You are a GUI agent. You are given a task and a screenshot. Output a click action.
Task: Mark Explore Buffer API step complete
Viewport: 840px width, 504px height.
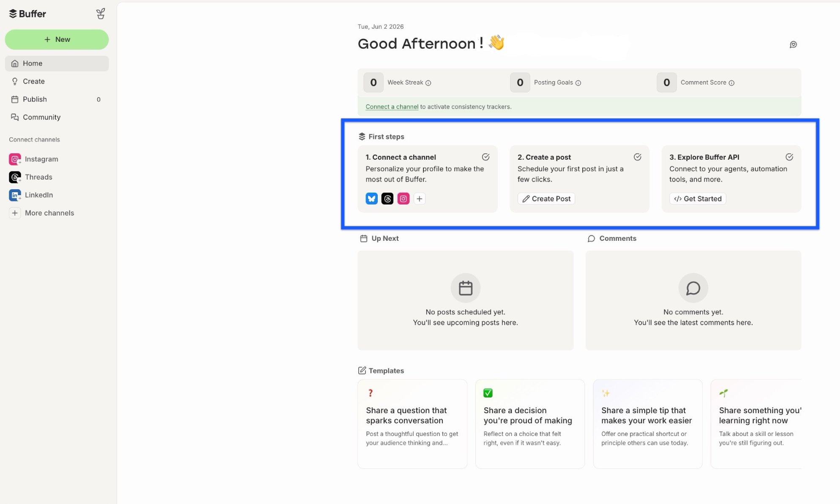789,157
